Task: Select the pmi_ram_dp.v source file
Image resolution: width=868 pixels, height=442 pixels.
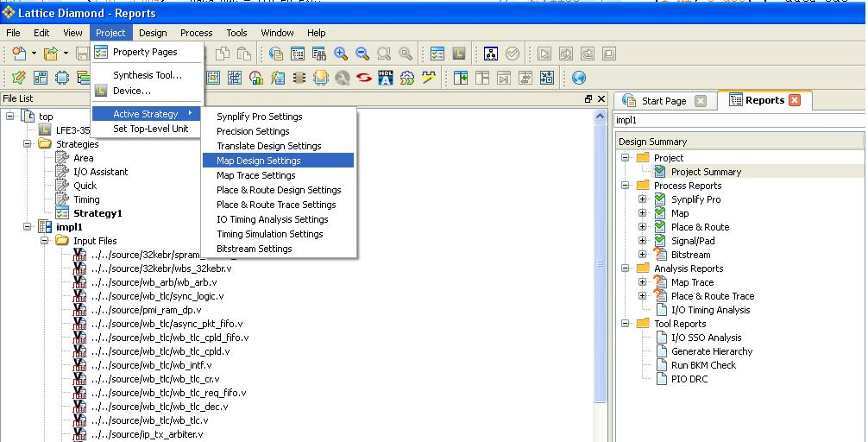Action: [x=146, y=310]
